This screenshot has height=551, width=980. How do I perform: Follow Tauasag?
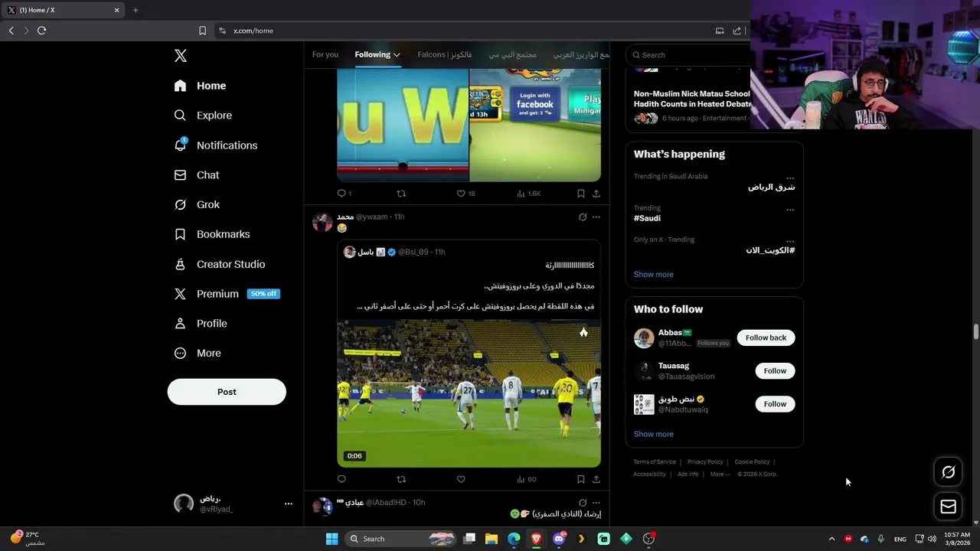click(775, 370)
